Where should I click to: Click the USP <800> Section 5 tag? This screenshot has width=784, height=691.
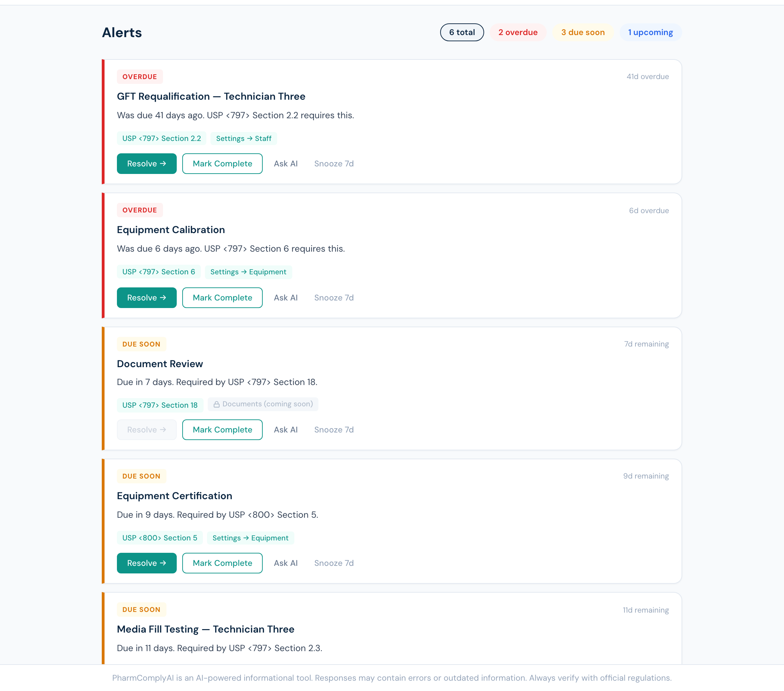pyautogui.click(x=160, y=538)
